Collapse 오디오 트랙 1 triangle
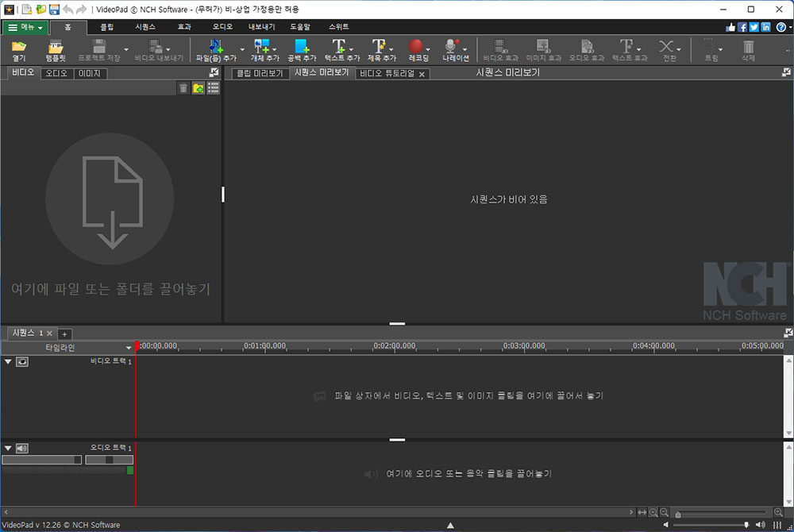Screen dimensions: 794x532 tap(8, 449)
